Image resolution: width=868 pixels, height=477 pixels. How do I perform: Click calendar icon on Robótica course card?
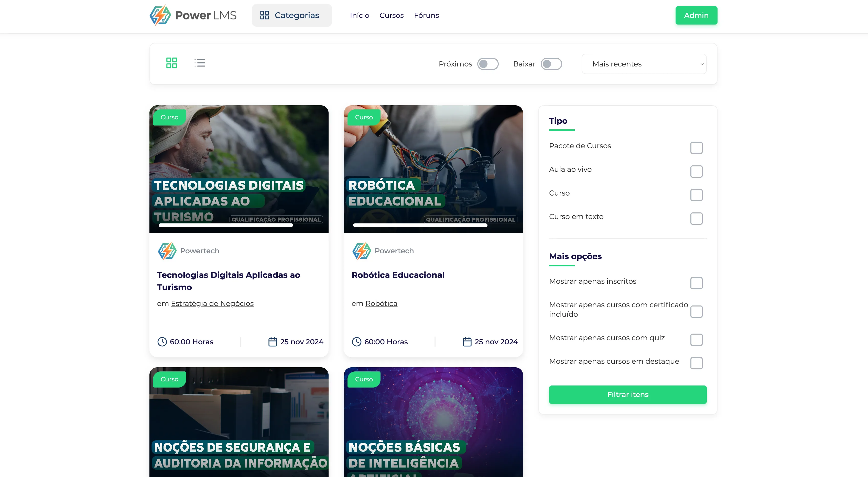click(467, 342)
